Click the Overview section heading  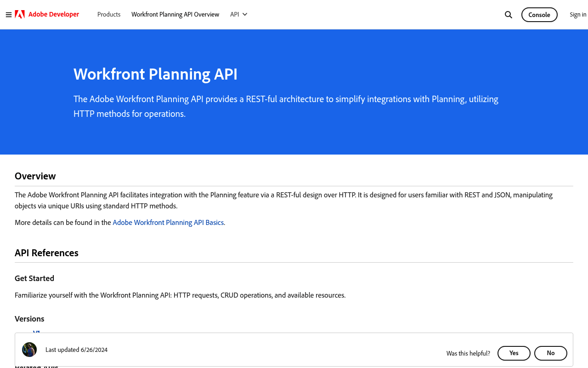(x=35, y=176)
